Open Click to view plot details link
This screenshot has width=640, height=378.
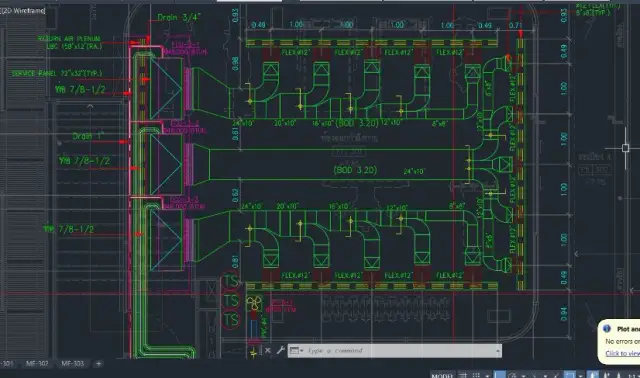[x=622, y=354]
